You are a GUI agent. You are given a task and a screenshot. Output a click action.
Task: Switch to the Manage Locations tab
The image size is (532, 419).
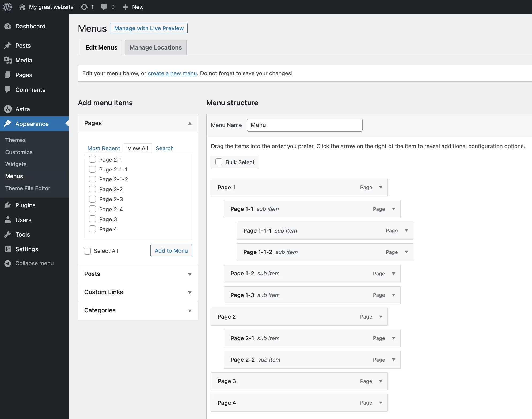click(155, 47)
